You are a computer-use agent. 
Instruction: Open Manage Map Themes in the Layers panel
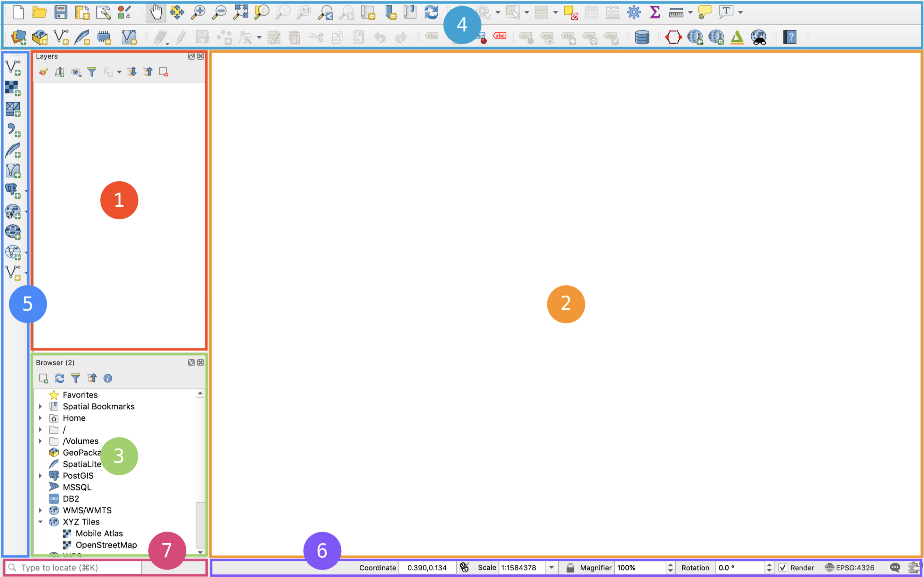[x=76, y=72]
